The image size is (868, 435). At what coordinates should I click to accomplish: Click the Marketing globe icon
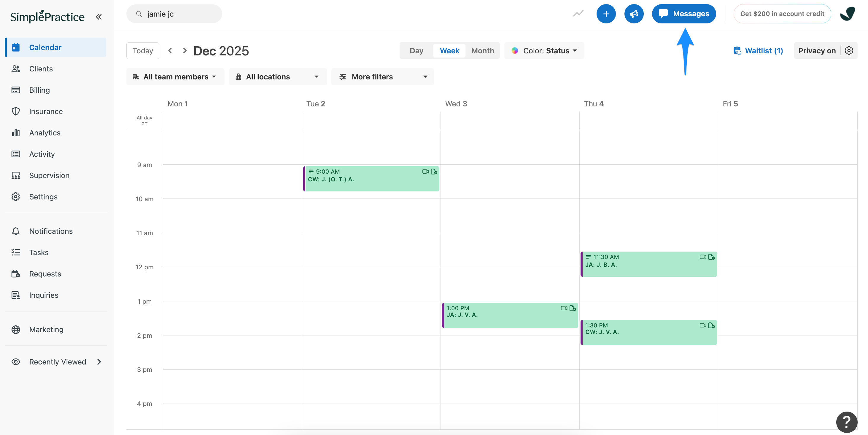(x=16, y=329)
